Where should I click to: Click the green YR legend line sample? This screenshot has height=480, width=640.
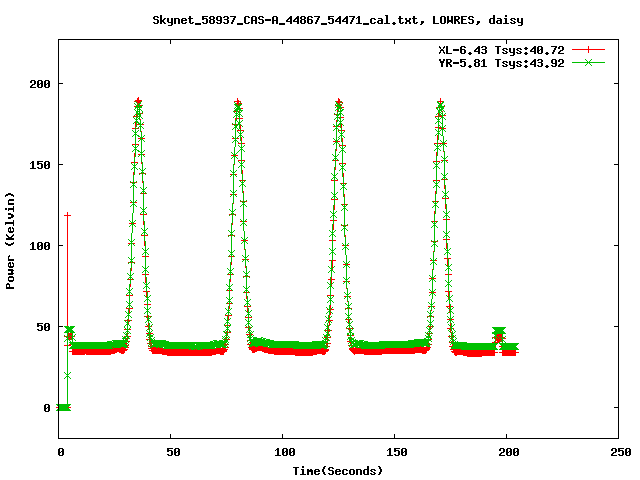[588, 63]
